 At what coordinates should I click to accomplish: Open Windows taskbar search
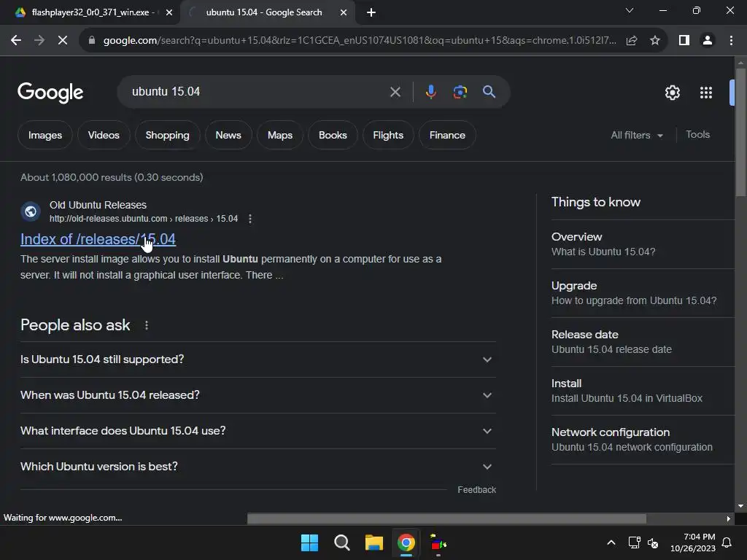pos(342,542)
